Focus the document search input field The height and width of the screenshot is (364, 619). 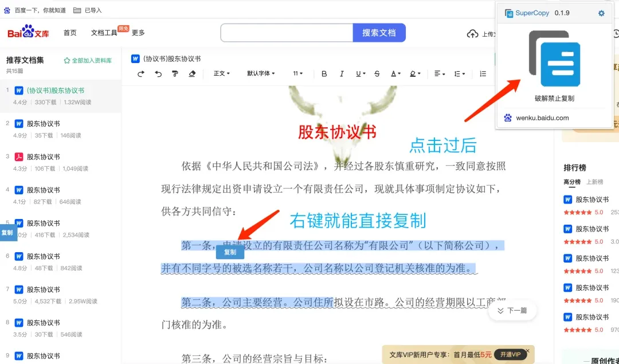(287, 33)
